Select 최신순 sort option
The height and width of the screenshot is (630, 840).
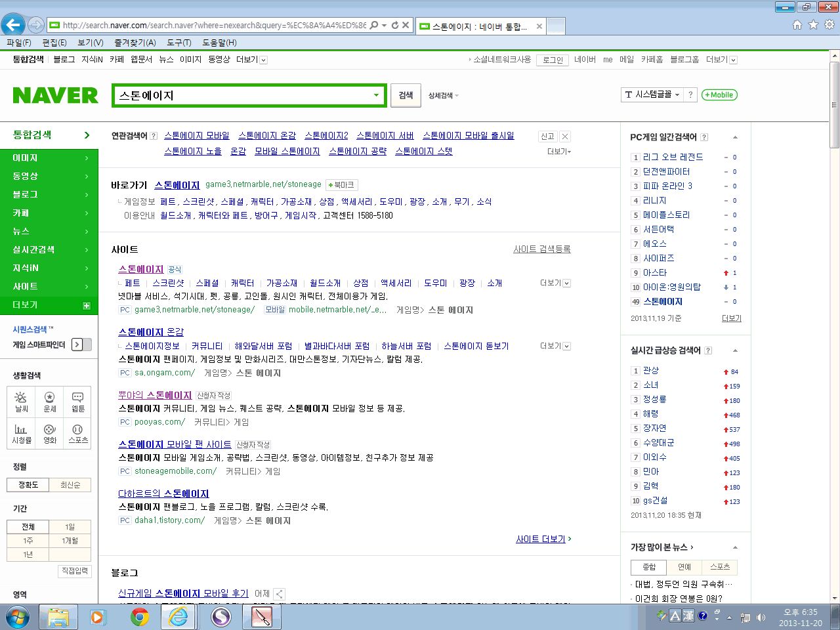(x=70, y=485)
